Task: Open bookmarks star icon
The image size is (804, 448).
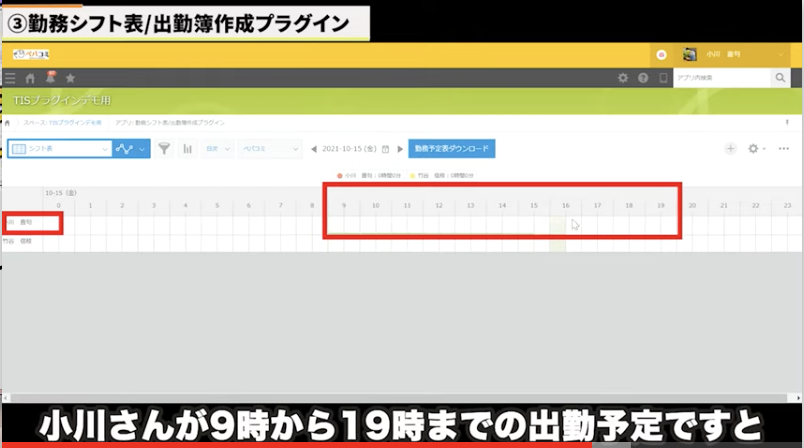Action: [x=70, y=78]
